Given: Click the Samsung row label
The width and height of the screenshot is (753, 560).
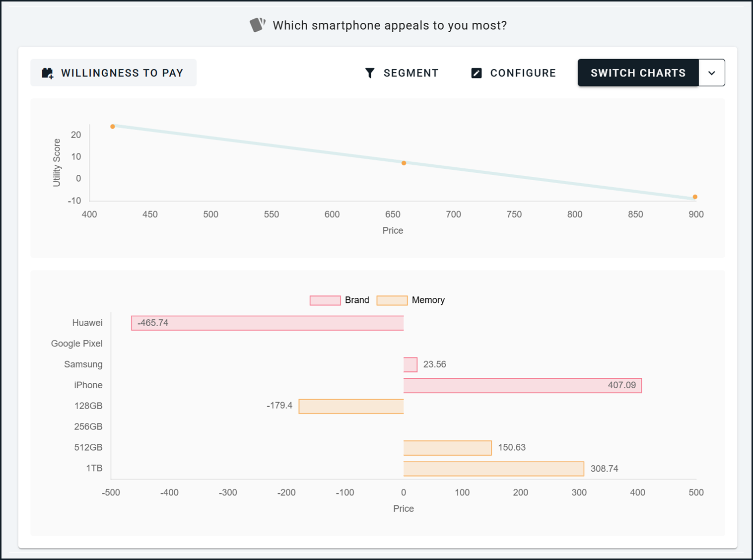Looking at the screenshot, I should (83, 364).
